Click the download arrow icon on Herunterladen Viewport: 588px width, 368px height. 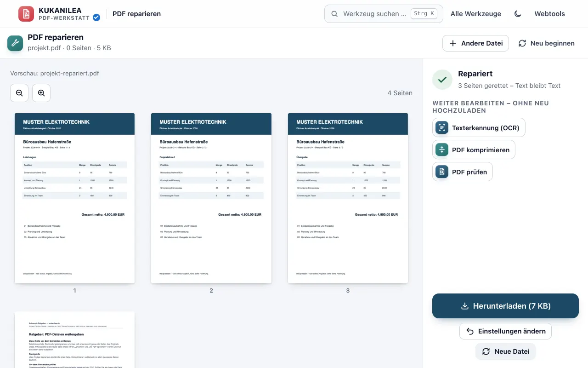coord(465,306)
